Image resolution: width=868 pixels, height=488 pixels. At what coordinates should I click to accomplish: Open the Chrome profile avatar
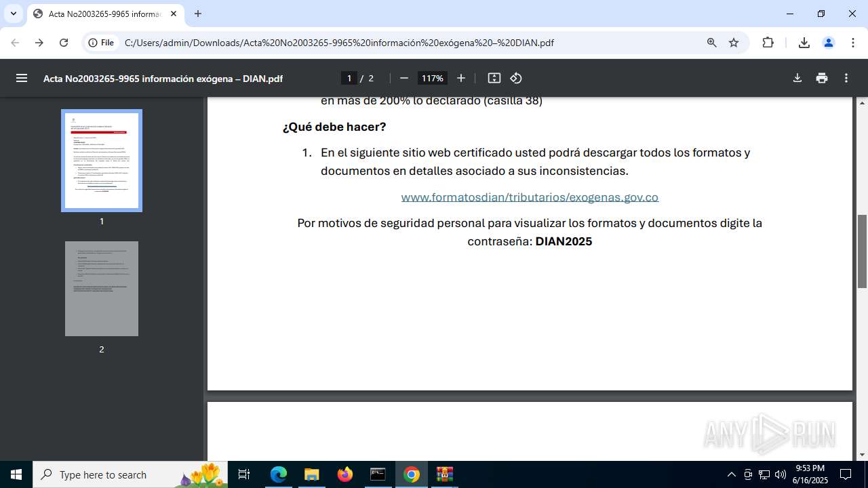pos(829,43)
